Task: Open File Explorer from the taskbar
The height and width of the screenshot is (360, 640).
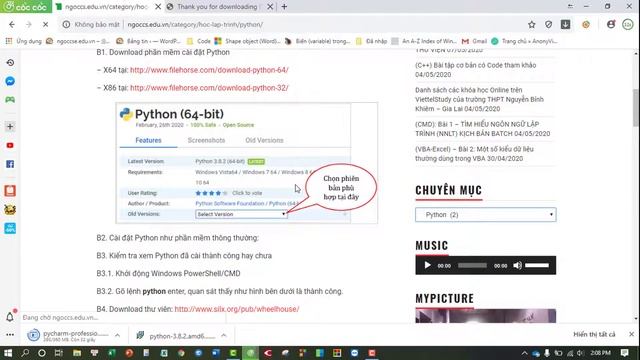Action: (x=77, y=353)
